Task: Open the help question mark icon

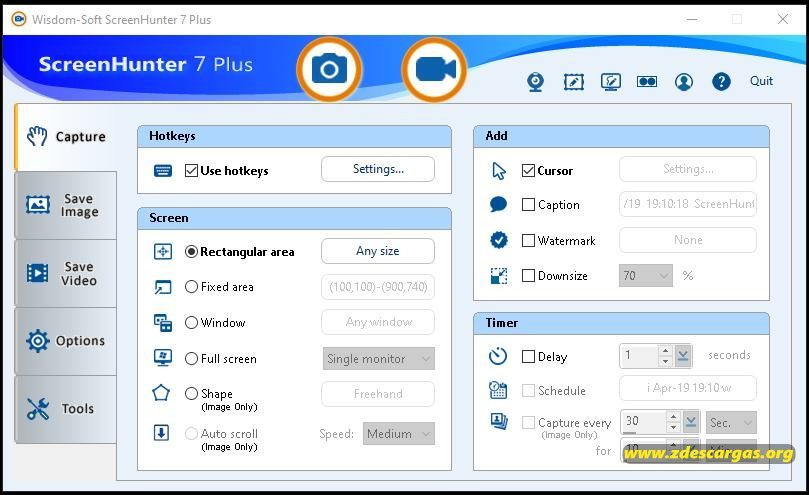Action: pyautogui.click(x=721, y=82)
